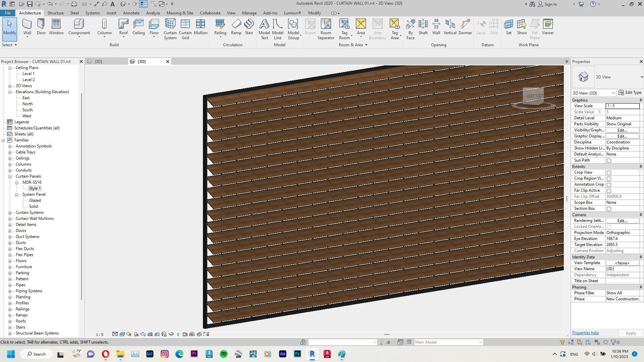This screenshot has height=362, width=644.
Task: Enable the Section Box checkbox
Action: pos(609,208)
